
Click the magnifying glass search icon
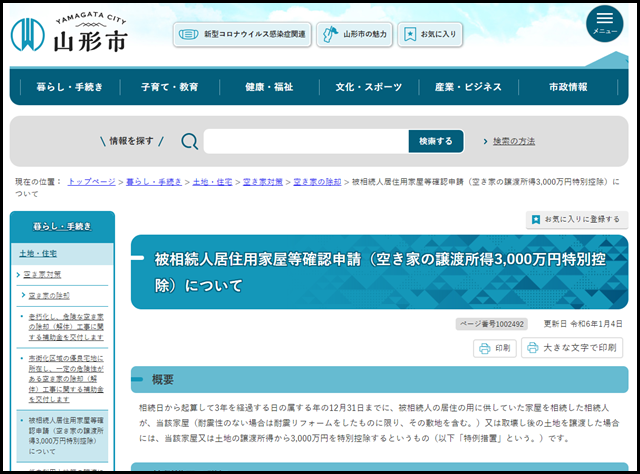pos(190,141)
